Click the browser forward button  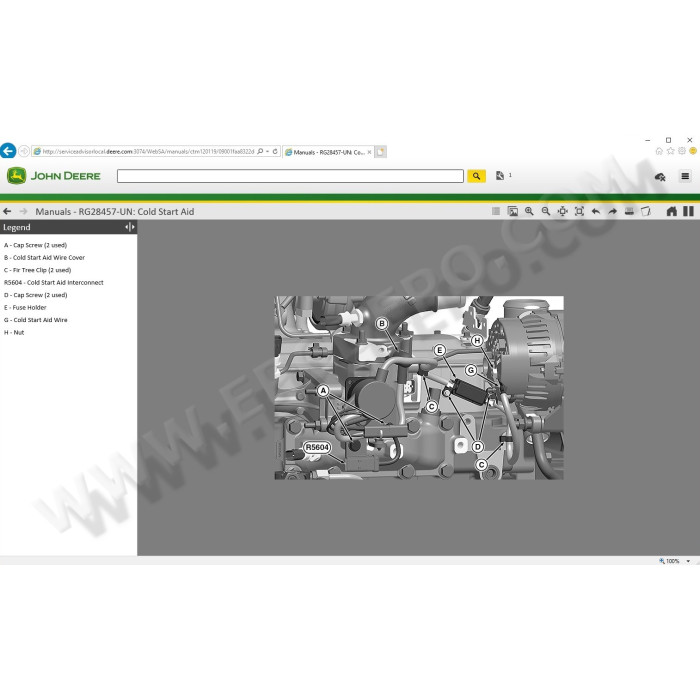tap(24, 151)
